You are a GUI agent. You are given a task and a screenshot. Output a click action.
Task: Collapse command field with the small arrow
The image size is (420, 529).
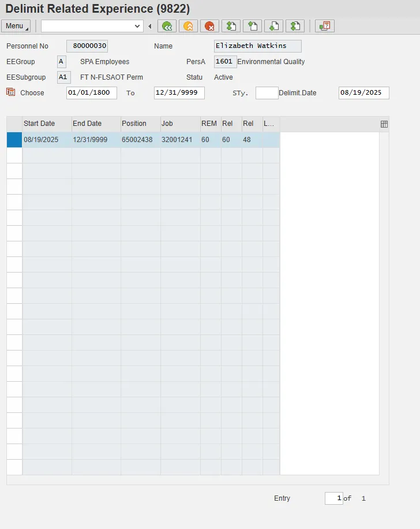[150, 26]
